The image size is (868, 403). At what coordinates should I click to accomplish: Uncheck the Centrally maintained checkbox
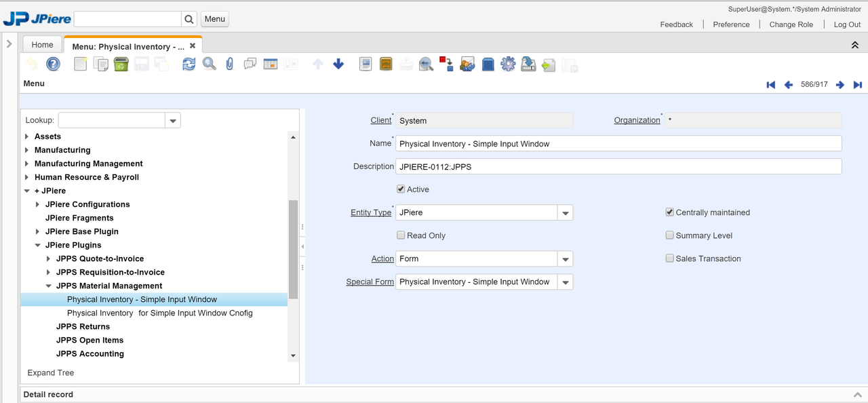point(670,212)
